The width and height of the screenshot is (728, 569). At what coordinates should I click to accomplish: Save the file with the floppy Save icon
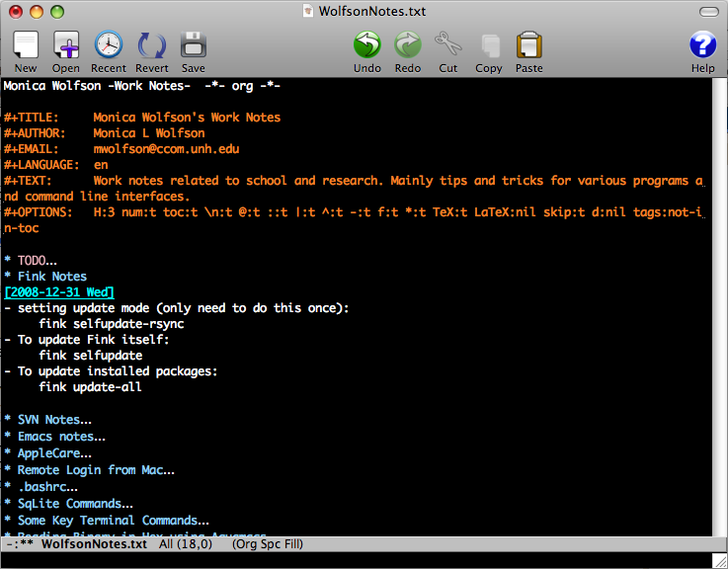(x=194, y=45)
